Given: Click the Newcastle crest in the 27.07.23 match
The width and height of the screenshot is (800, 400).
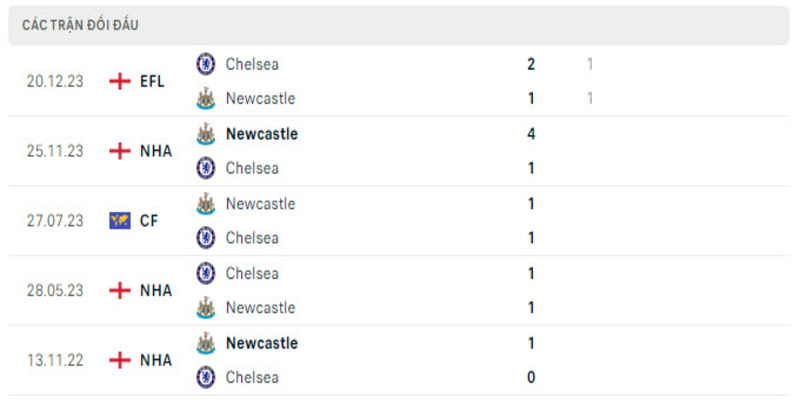Looking at the screenshot, I should 206,203.
